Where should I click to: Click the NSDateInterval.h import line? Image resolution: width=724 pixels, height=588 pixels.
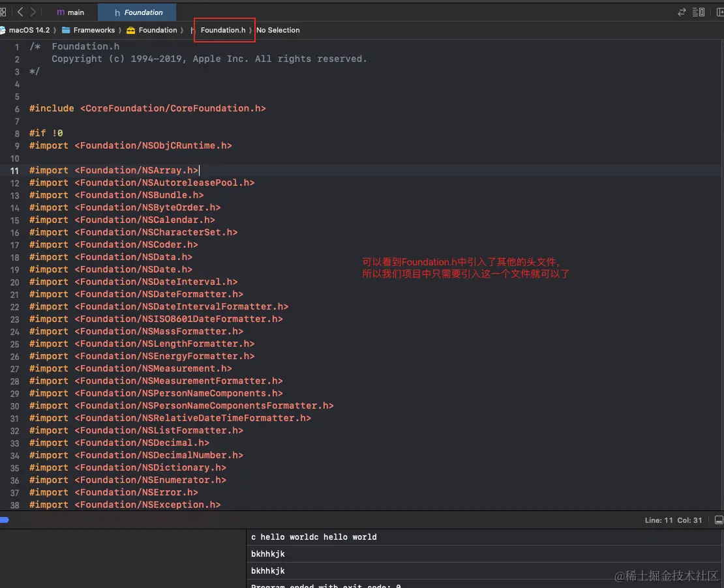pyautogui.click(x=134, y=282)
